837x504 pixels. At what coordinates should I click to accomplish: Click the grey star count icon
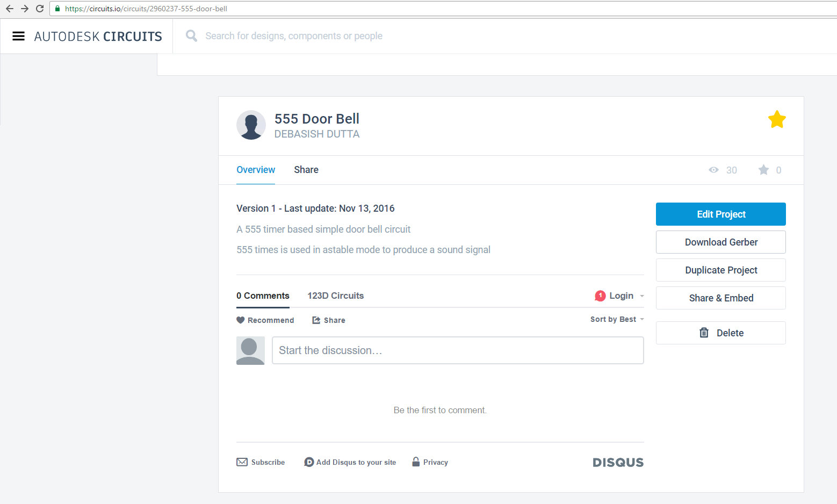click(x=763, y=170)
